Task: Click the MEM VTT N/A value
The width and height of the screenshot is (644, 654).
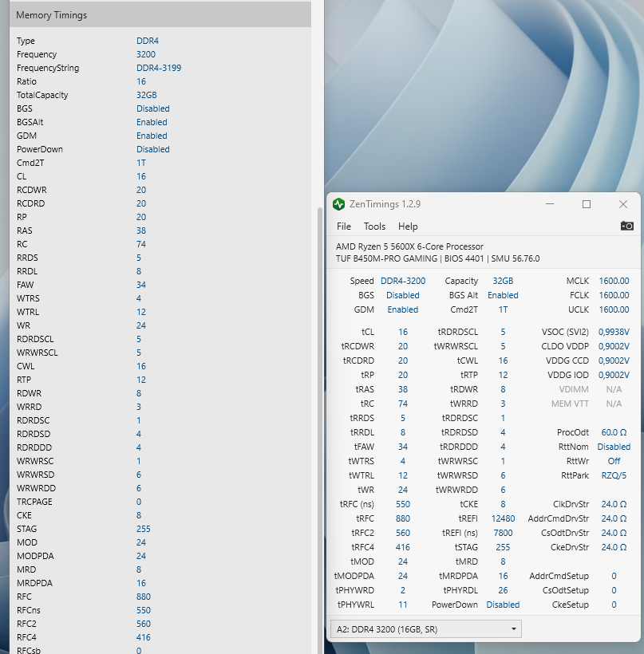Action: [x=614, y=404]
